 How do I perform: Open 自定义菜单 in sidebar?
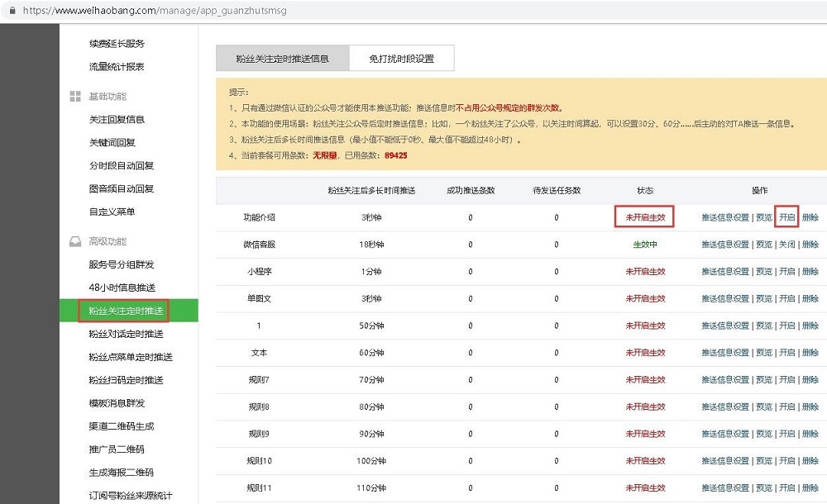112,212
